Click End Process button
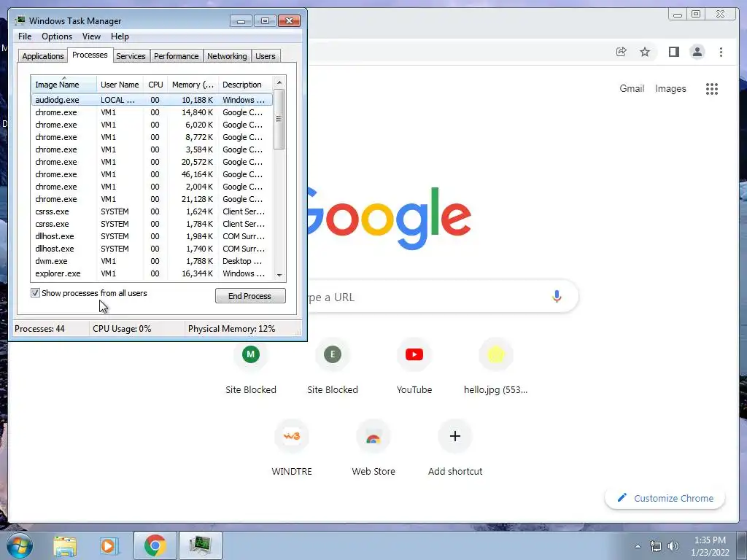 [x=250, y=296]
